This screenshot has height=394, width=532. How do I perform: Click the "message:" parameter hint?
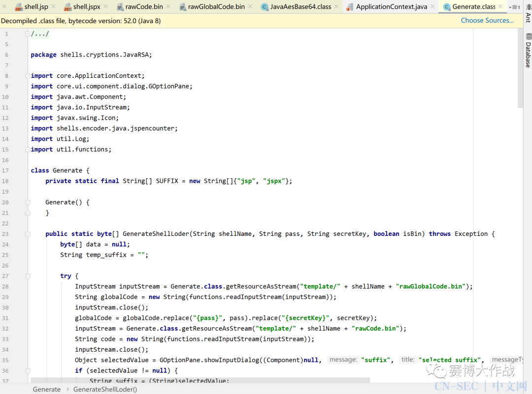pyautogui.click(x=343, y=360)
